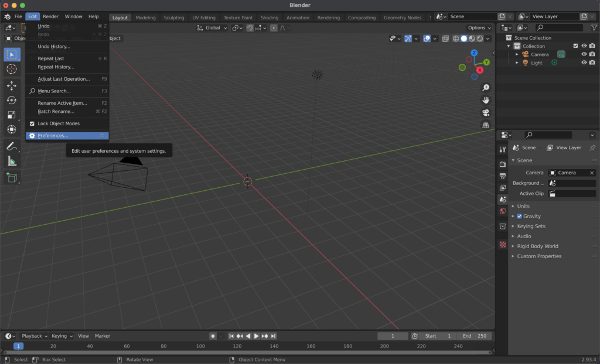Activate the 3D Cursor tool

[12, 69]
